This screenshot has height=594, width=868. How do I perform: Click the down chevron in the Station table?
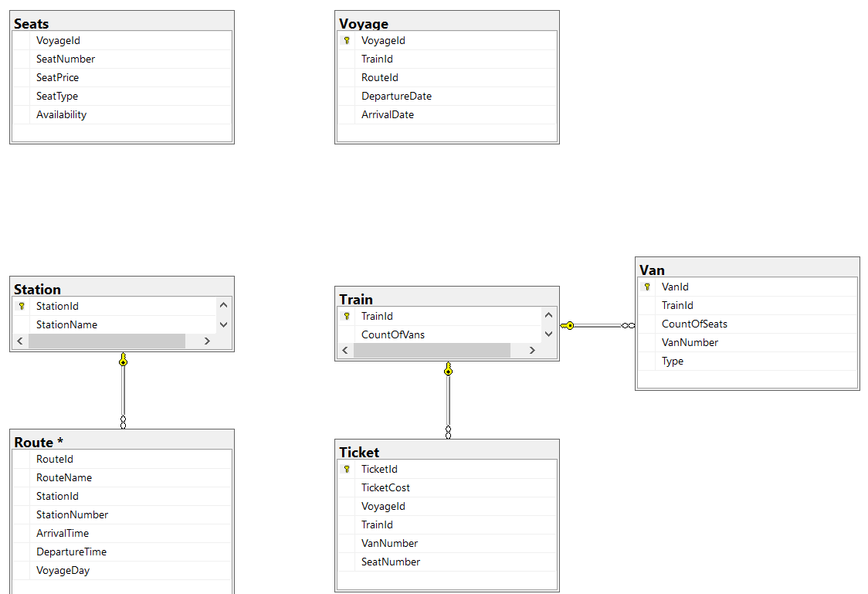click(224, 324)
